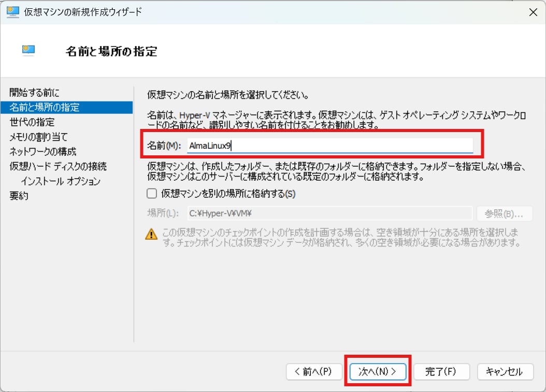Close the wizard window with X
The height and width of the screenshot is (392, 546).
pos(533,11)
